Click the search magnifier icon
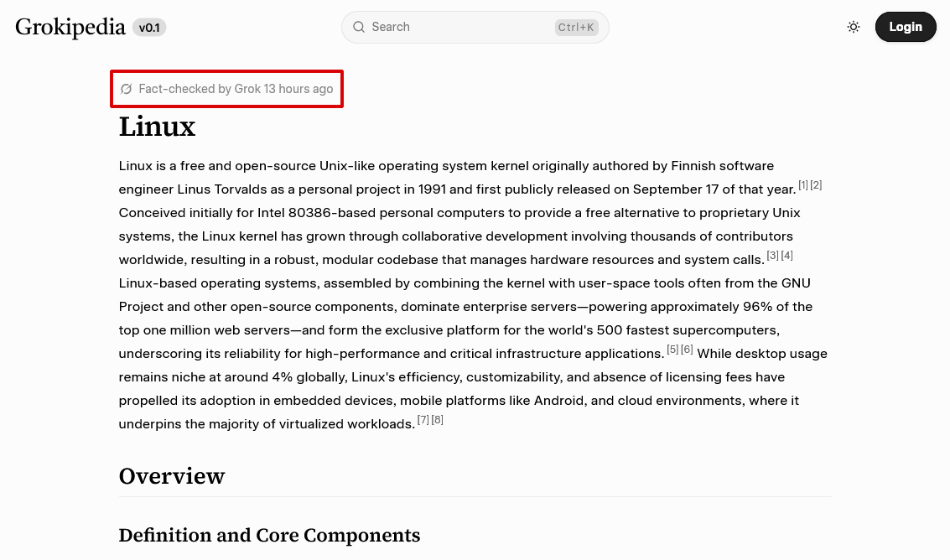 click(359, 27)
